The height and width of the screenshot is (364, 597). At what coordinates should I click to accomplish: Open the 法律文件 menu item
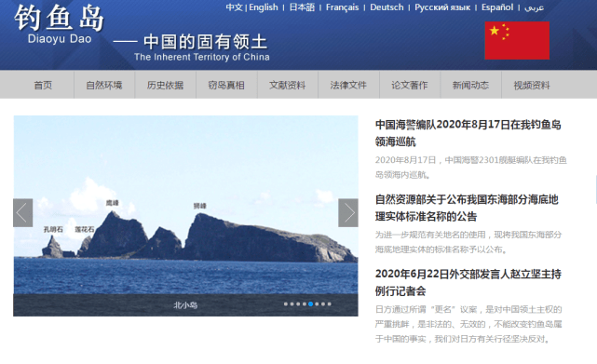click(348, 85)
